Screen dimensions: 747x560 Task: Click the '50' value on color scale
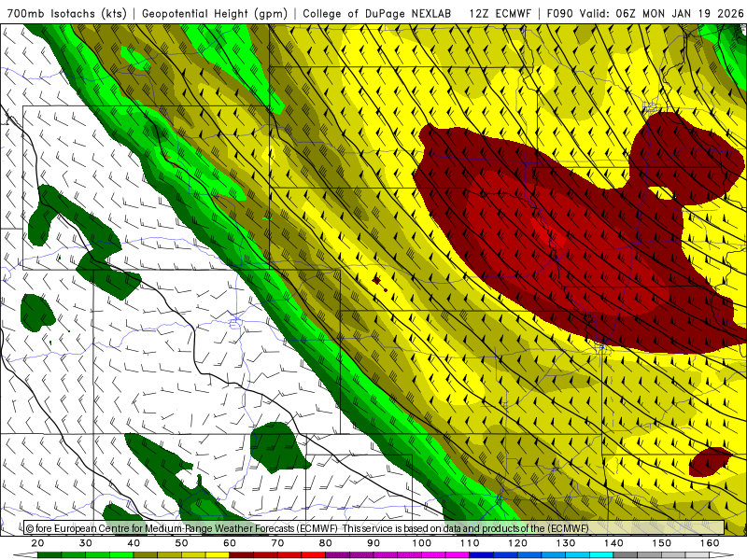coord(181,543)
